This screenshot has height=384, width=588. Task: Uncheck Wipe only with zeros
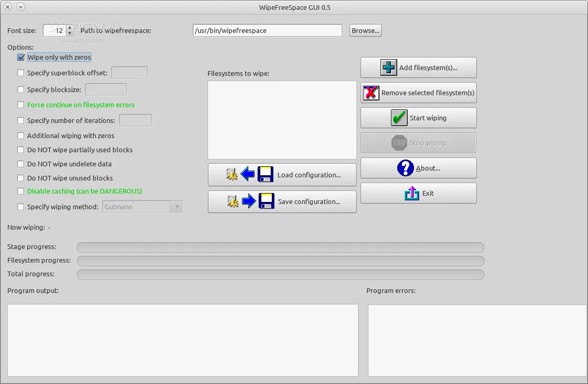21,57
